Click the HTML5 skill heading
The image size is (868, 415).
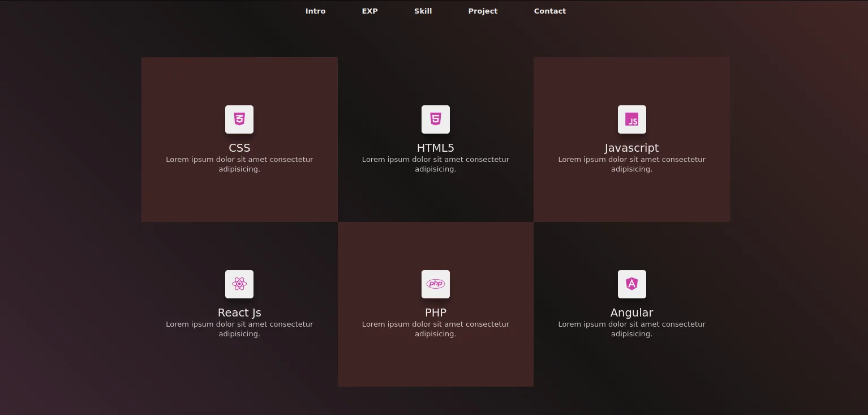tap(436, 148)
